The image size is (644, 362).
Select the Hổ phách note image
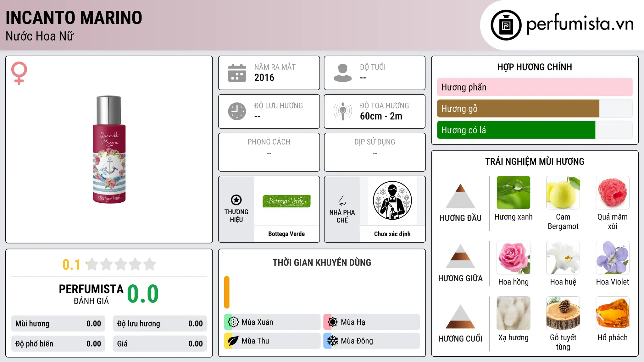(x=613, y=313)
